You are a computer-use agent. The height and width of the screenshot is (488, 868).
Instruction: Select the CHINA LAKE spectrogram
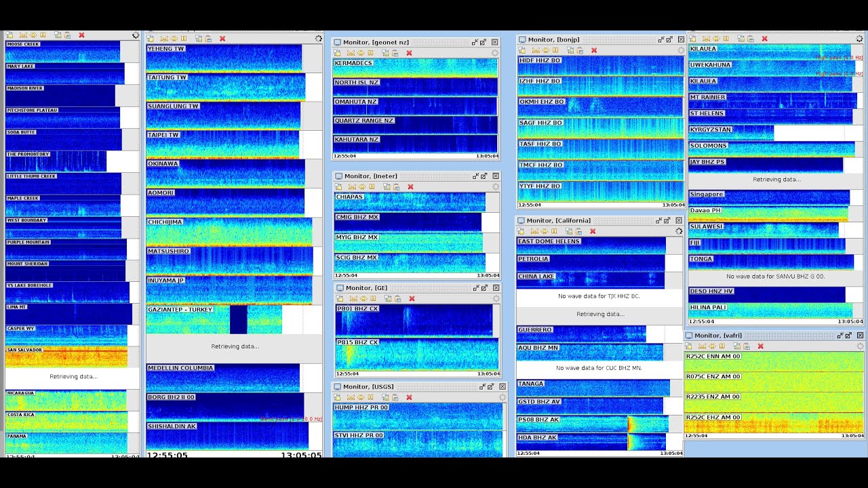point(591,280)
